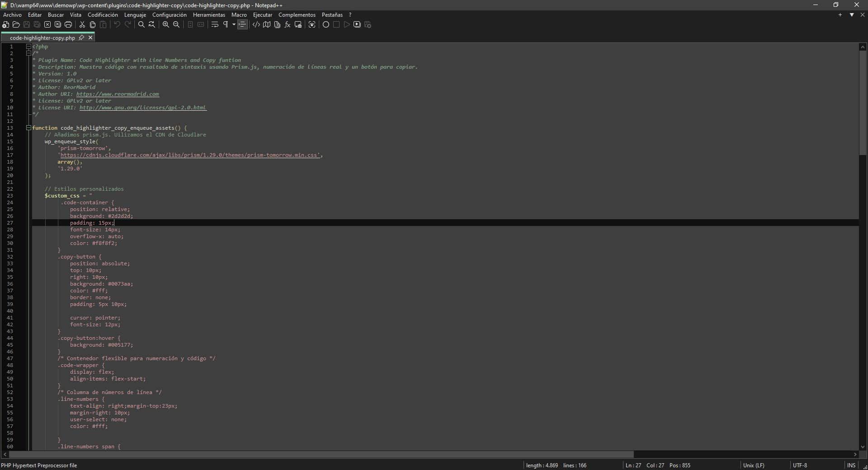Start macro recording with the circle icon
This screenshot has width=868, height=470.
coord(326,24)
